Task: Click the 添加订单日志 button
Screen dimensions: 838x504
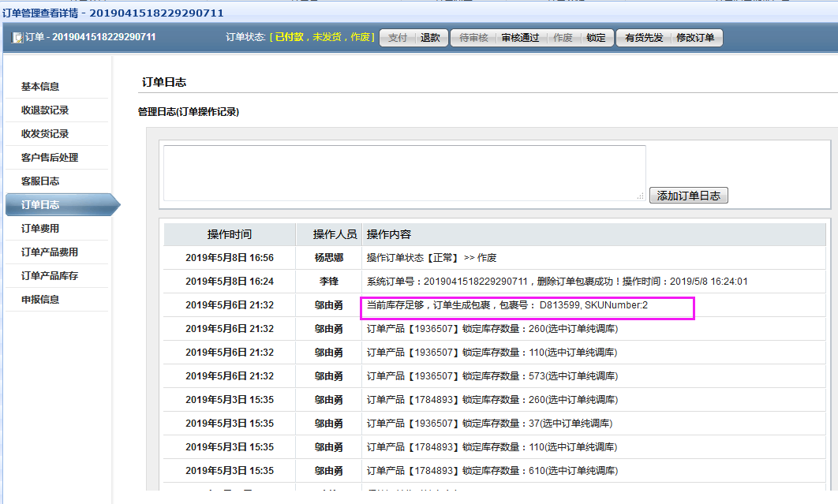Action: pyautogui.click(x=688, y=196)
